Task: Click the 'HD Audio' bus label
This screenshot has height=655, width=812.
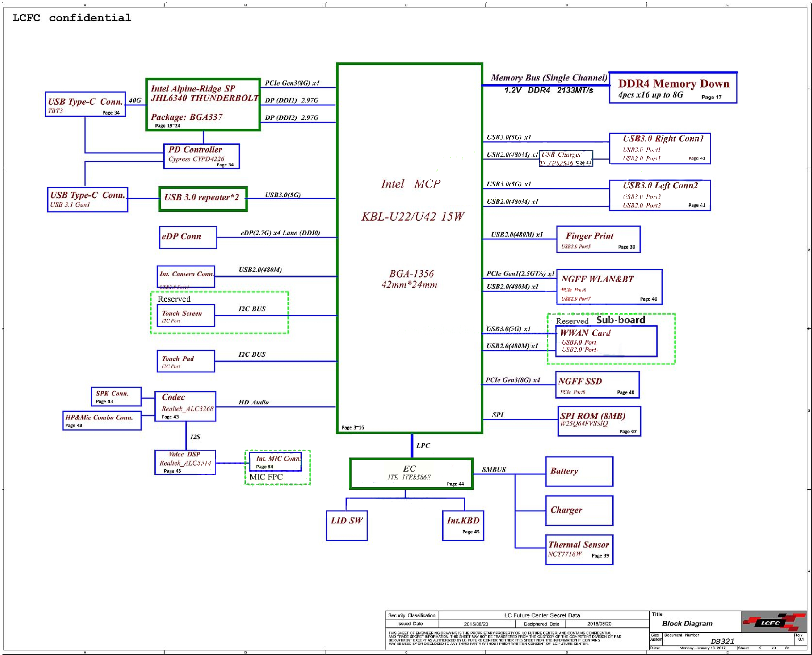Action: pos(253,402)
